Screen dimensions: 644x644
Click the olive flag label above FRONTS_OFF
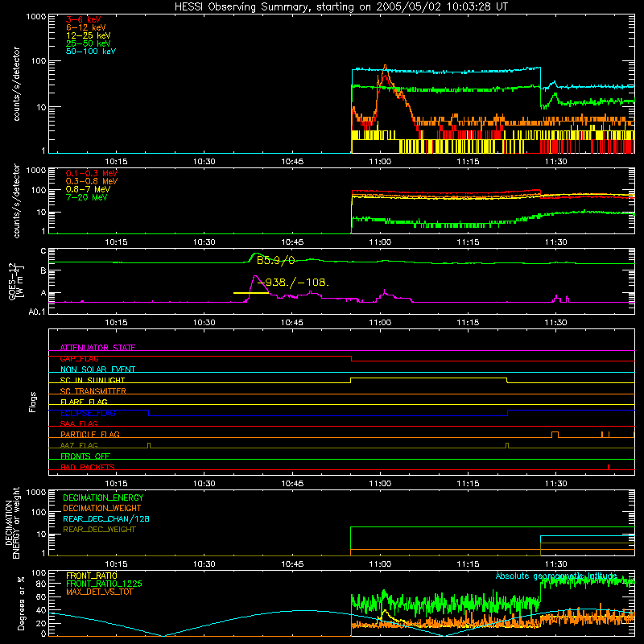(79, 445)
